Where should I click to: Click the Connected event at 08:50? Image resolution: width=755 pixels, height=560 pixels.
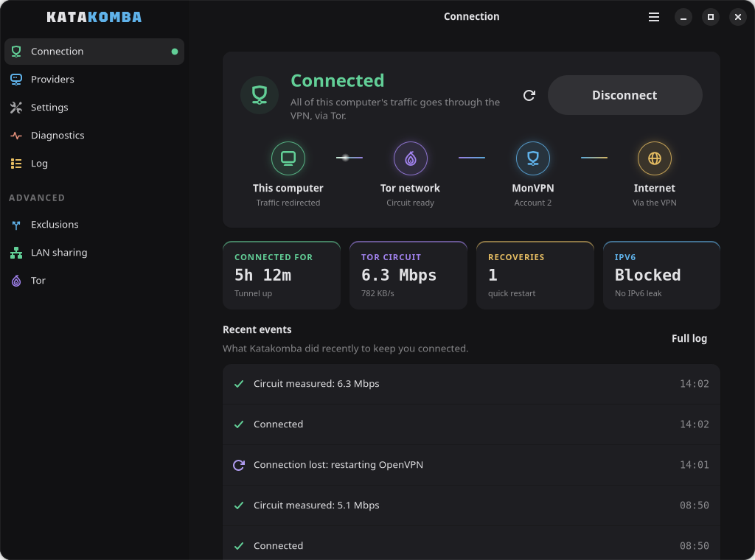(471, 543)
